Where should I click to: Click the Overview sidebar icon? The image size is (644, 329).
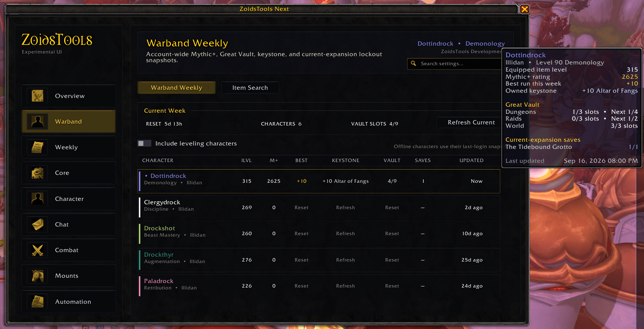[x=37, y=96]
